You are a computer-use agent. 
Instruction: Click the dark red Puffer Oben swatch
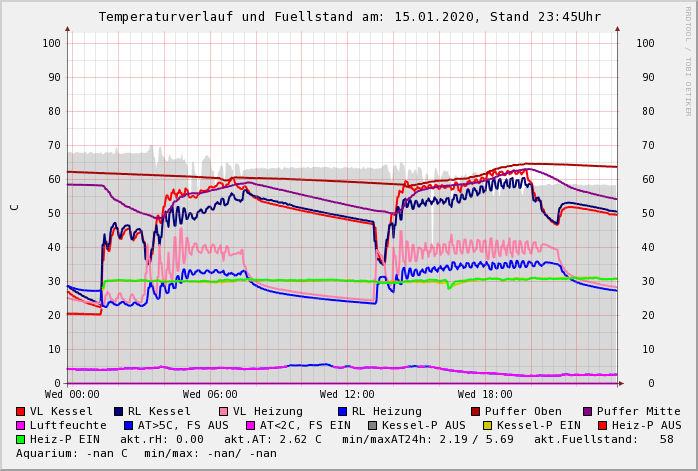[x=475, y=411]
